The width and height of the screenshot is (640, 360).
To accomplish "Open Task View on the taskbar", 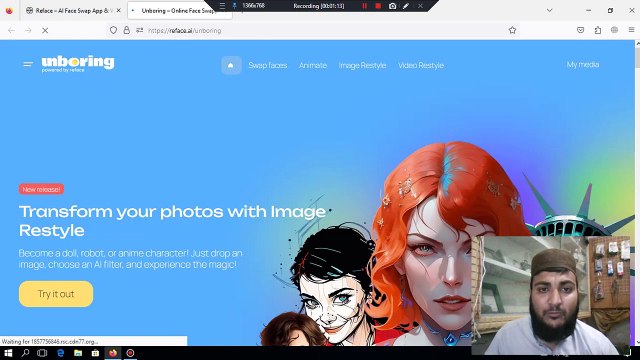I will 42,353.
